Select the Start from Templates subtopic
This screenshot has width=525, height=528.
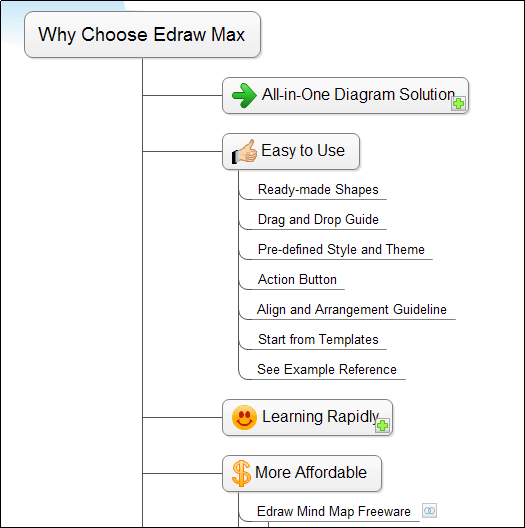[318, 339]
